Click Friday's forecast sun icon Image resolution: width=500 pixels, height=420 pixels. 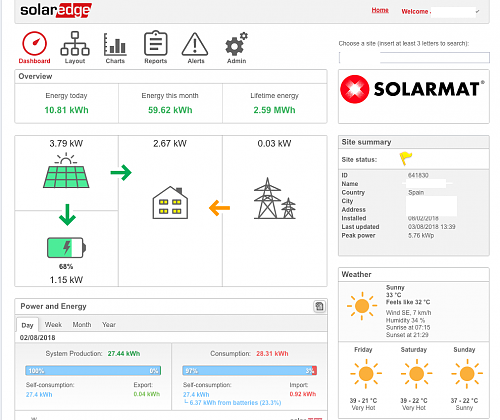(x=366, y=374)
